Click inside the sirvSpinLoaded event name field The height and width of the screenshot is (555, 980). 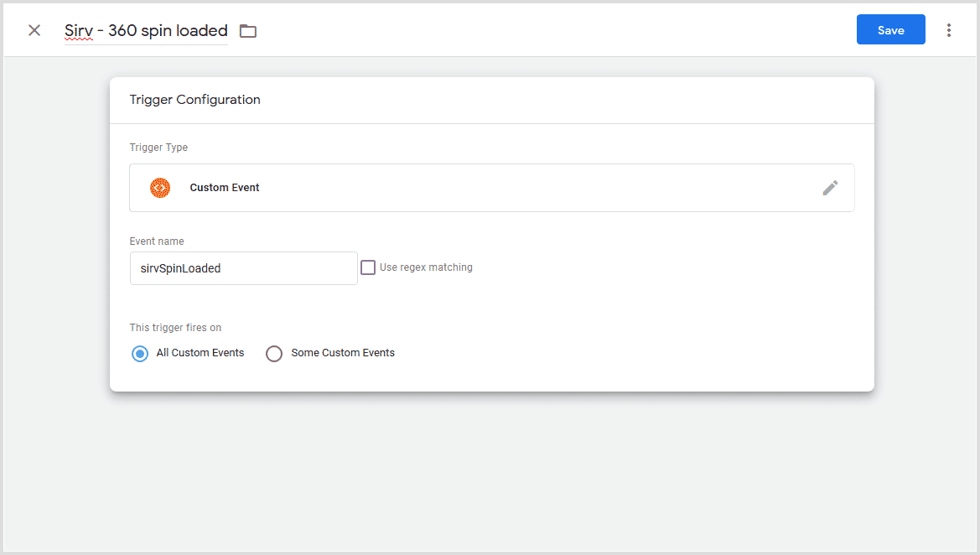point(243,267)
